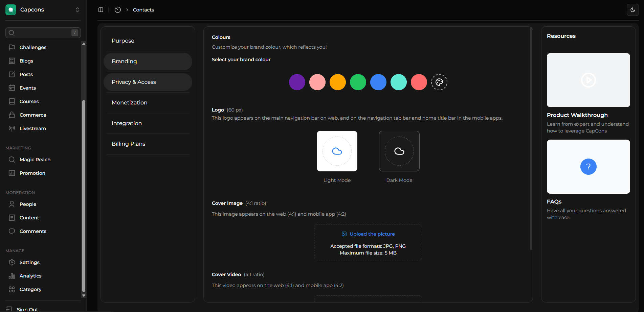This screenshot has height=312, width=644.
Task: Select the orange brand colour
Action: pos(338,82)
